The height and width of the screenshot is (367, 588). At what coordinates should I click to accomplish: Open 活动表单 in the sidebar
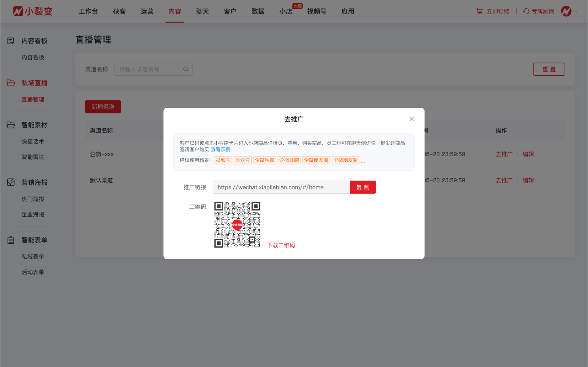click(33, 272)
